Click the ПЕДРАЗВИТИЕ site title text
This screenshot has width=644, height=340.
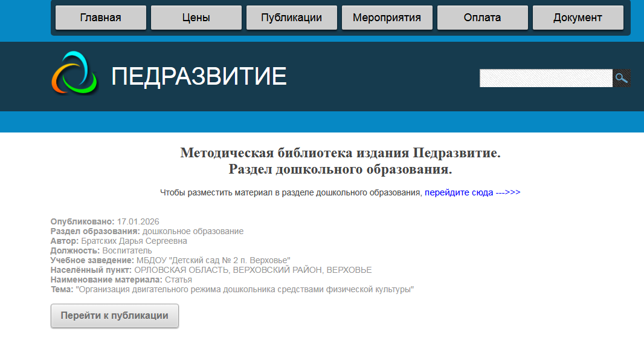pos(199,77)
